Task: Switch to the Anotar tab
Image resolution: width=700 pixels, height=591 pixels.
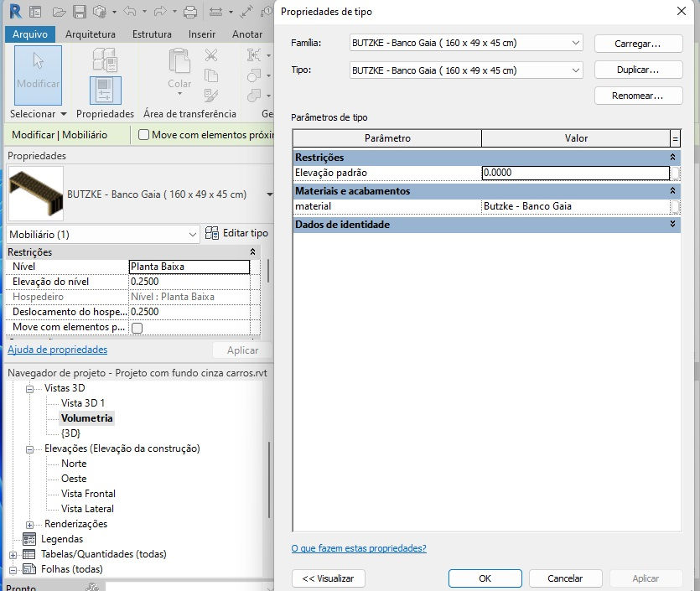Action: (246, 34)
